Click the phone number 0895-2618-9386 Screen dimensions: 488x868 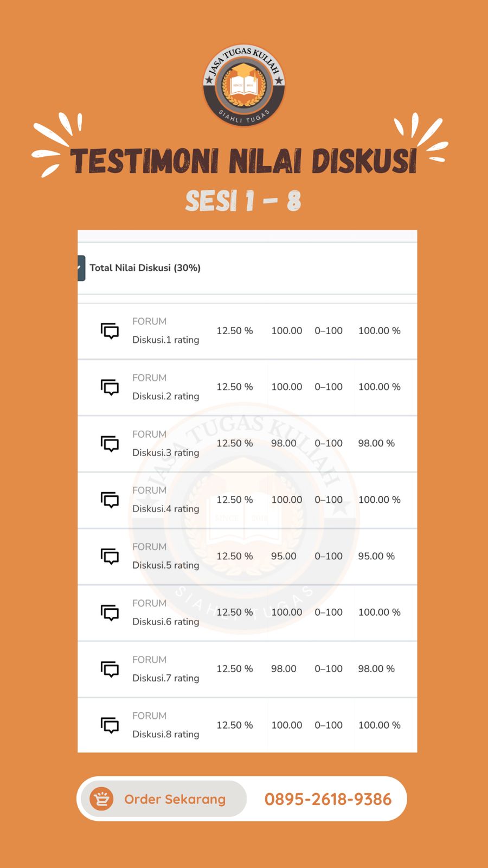click(x=328, y=799)
